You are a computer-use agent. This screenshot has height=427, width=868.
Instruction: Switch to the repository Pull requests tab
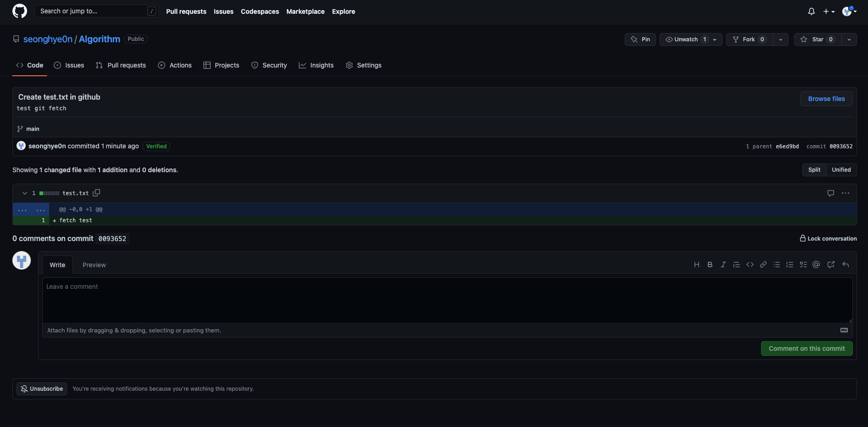click(121, 65)
